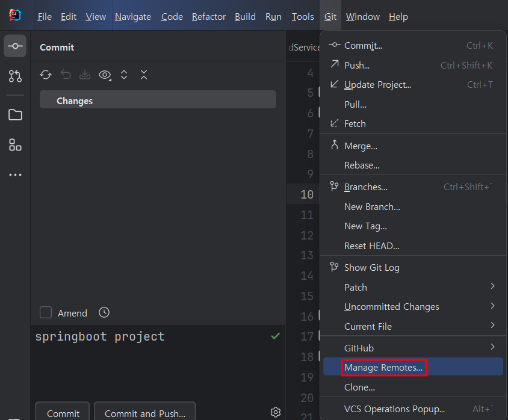Open the Pull Requests sidebar icon
Image resolution: width=508 pixels, height=420 pixels.
pyautogui.click(x=15, y=76)
